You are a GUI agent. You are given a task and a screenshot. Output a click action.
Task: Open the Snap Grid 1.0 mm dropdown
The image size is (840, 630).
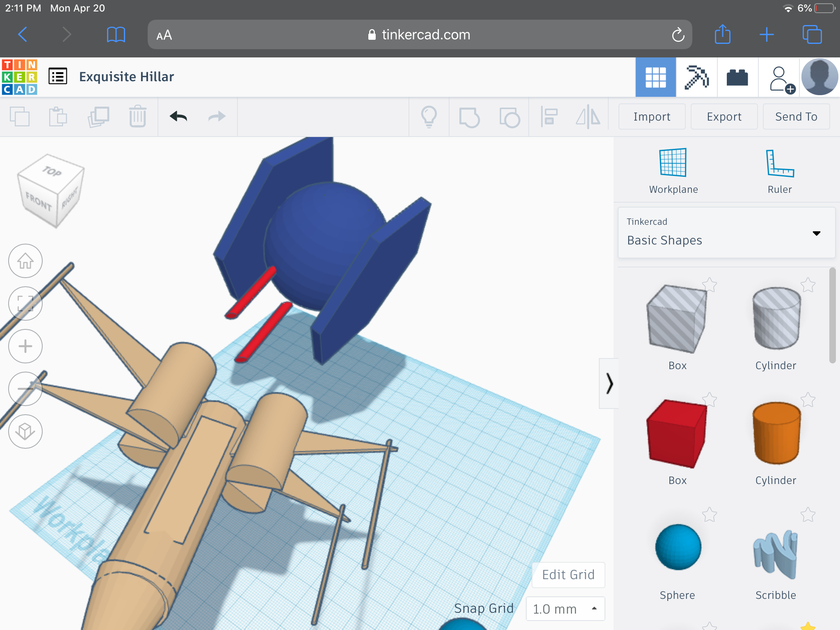tap(565, 609)
